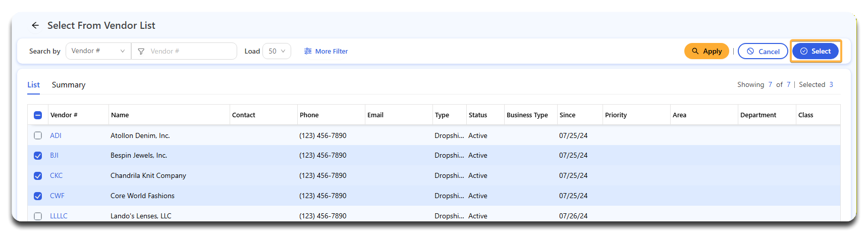Expand the Load 50 dropdown

coord(277,51)
